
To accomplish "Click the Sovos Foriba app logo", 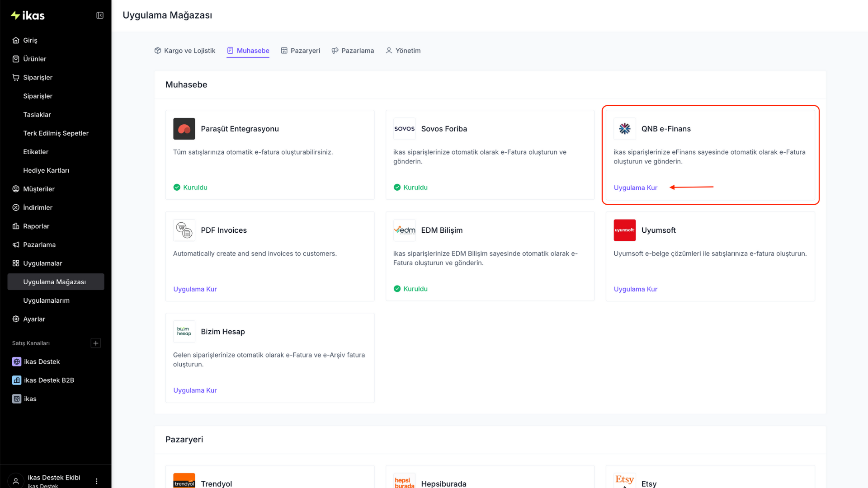I will click(404, 129).
